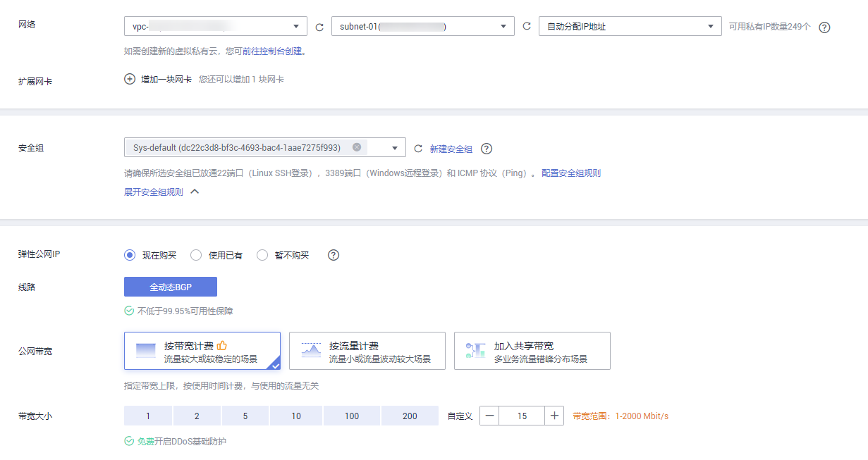This screenshot has width=868, height=460.
Task: Click 不低于99.95%可用性保障 text
Action: pos(185,311)
